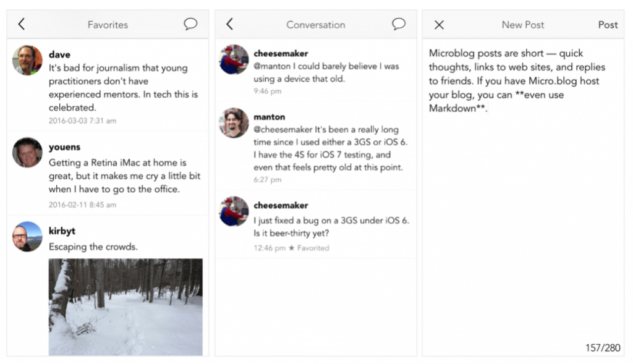The height and width of the screenshot is (364, 633).
Task: Tap the speech bubble icon in Conversation
Action: coord(399,24)
